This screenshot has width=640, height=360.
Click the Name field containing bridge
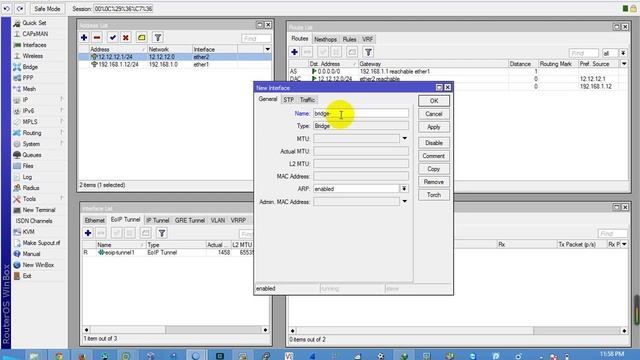tap(361, 113)
